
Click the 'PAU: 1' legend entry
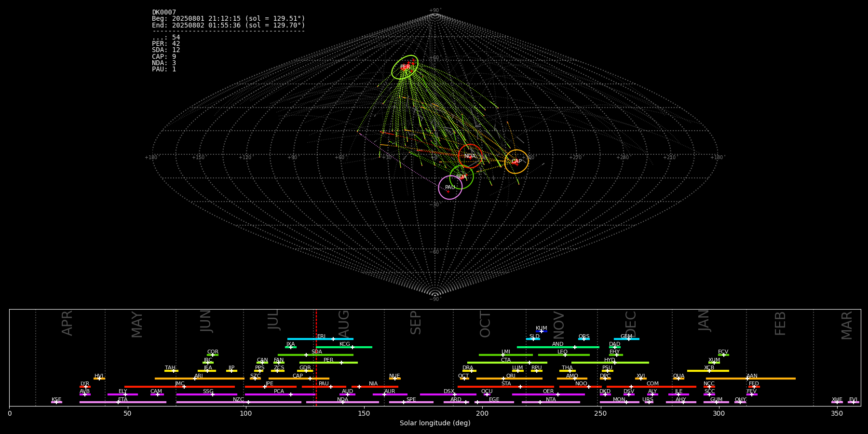[164, 69]
